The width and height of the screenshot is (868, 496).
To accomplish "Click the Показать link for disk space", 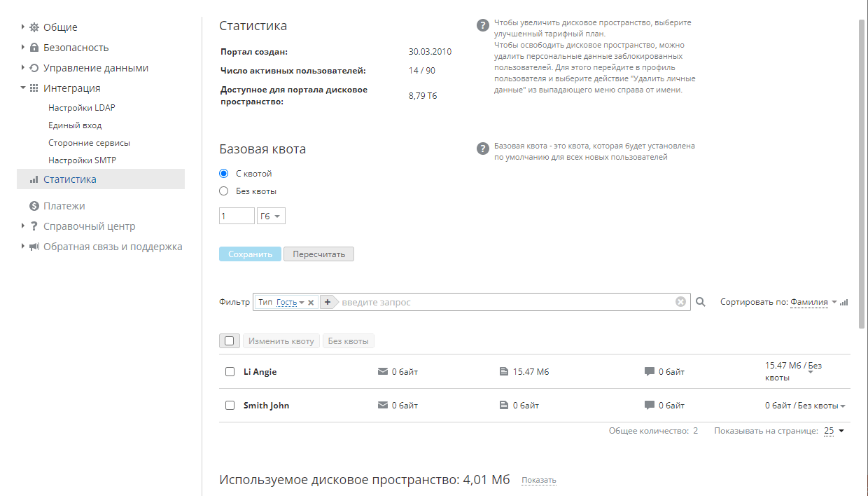I will tap(539, 481).
